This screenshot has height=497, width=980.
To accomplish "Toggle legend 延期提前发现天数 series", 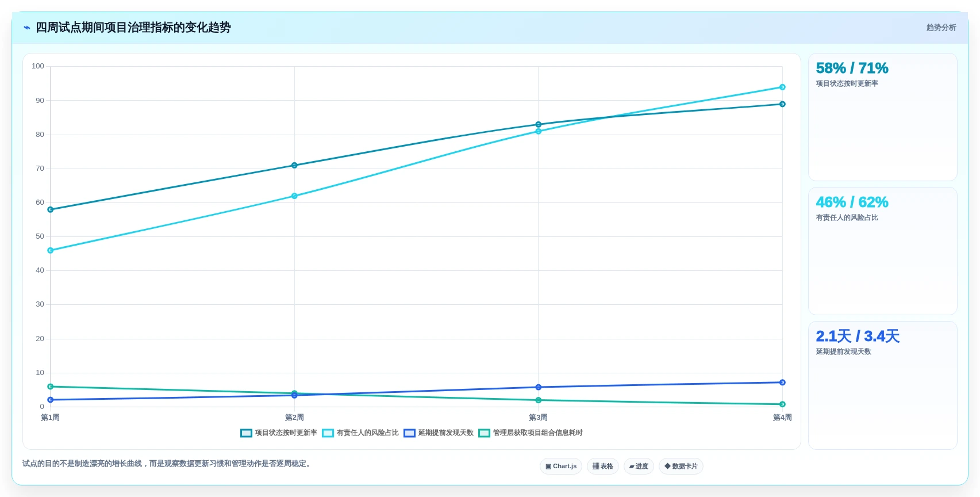I will pos(439,433).
